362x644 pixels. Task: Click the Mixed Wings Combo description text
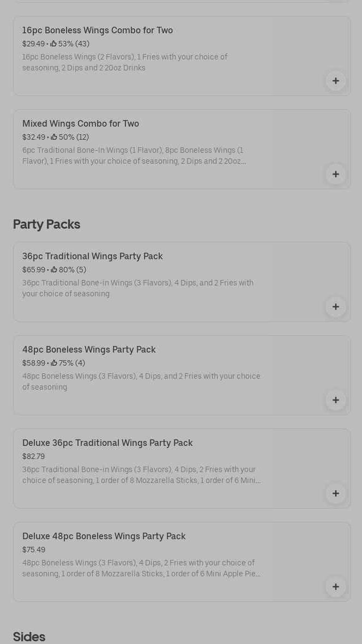(x=134, y=156)
